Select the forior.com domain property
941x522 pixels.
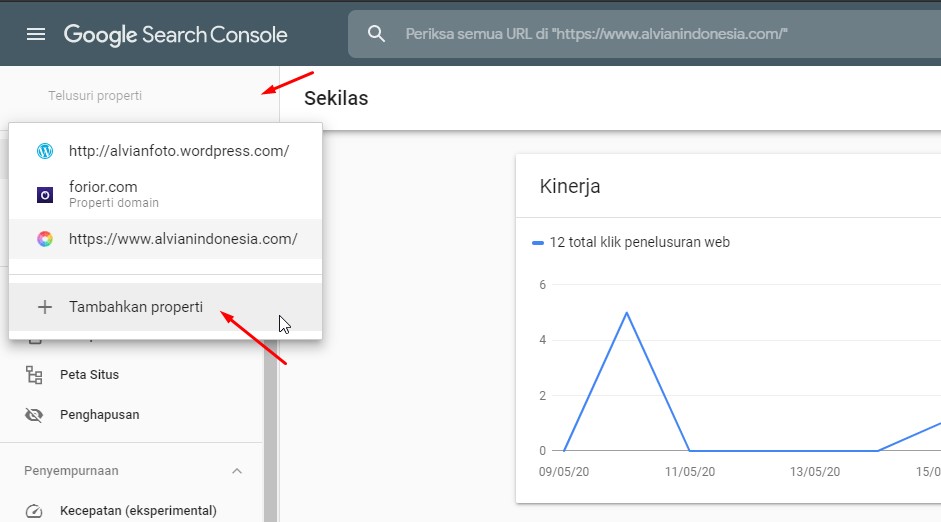pos(165,194)
